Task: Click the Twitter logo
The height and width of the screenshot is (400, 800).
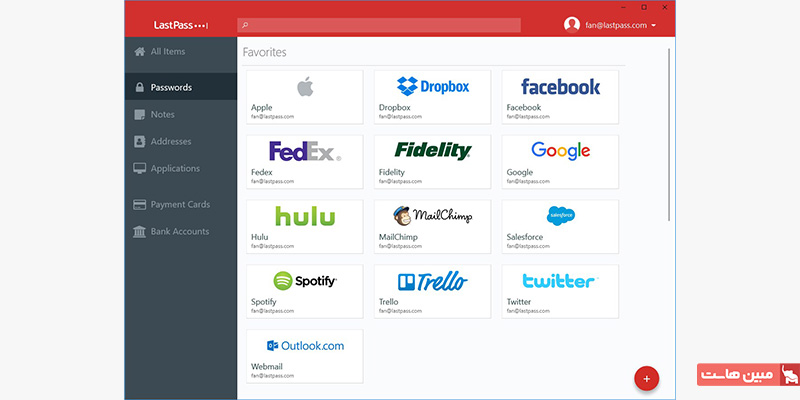Action: click(560, 281)
